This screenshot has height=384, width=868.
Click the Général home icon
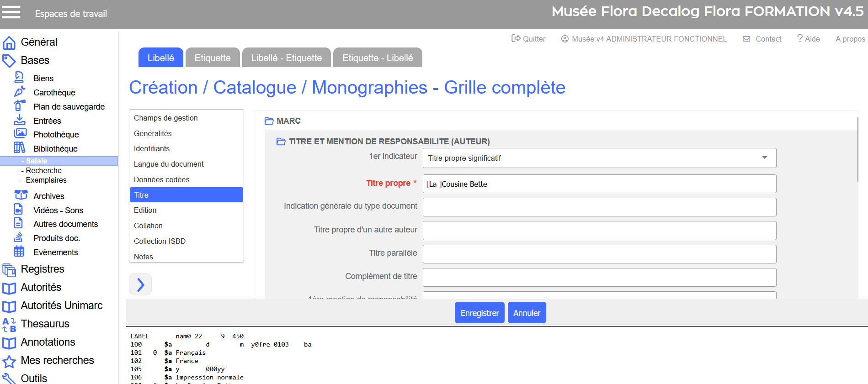[9, 42]
